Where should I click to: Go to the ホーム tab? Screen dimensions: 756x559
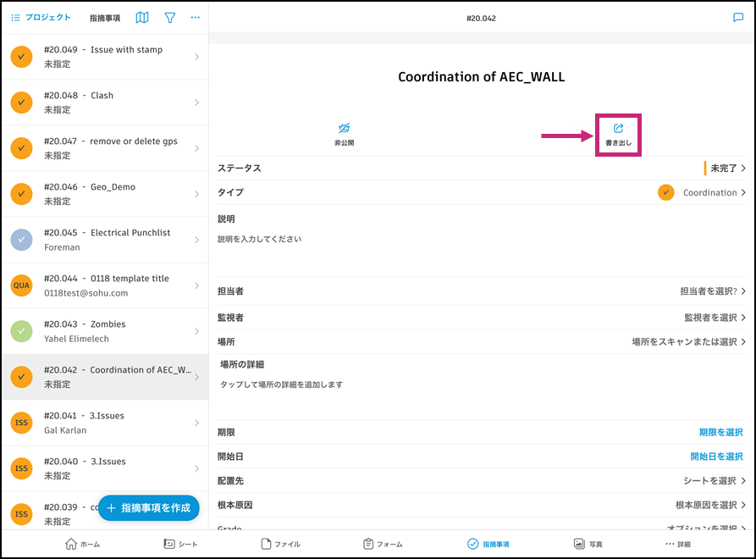pyautogui.click(x=82, y=544)
